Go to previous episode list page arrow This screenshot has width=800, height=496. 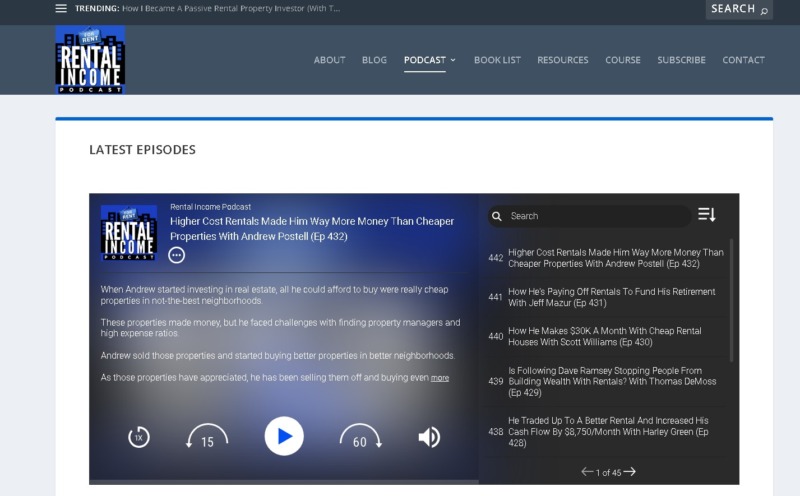pyautogui.click(x=587, y=472)
